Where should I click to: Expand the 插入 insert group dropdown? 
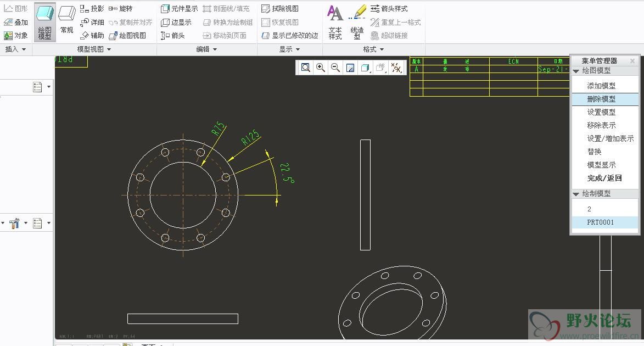(x=15, y=49)
